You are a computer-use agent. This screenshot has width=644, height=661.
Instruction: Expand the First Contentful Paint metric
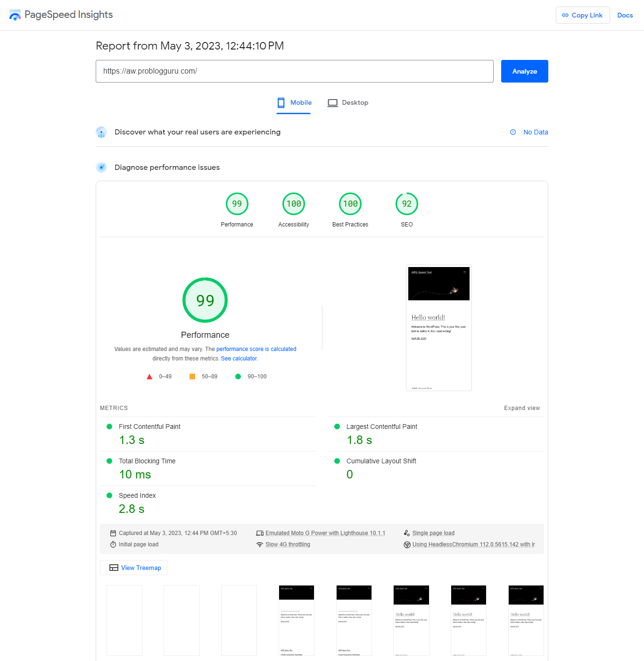[149, 427]
